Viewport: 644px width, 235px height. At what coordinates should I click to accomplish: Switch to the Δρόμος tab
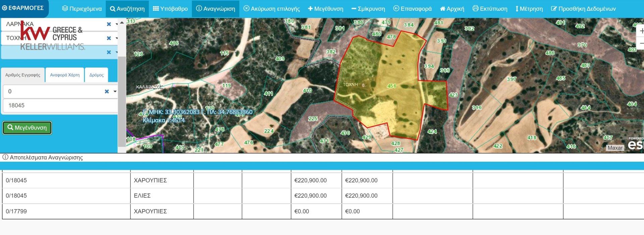96,75
